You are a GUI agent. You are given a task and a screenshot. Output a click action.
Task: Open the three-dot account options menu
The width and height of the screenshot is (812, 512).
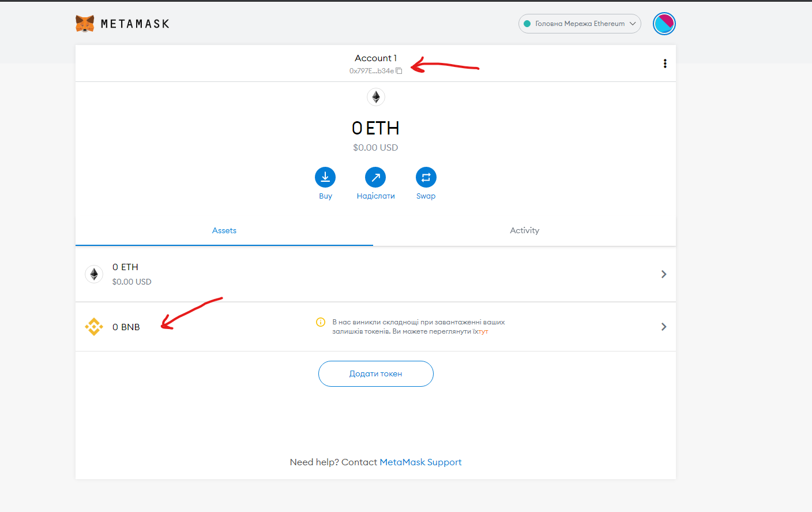[x=665, y=63]
